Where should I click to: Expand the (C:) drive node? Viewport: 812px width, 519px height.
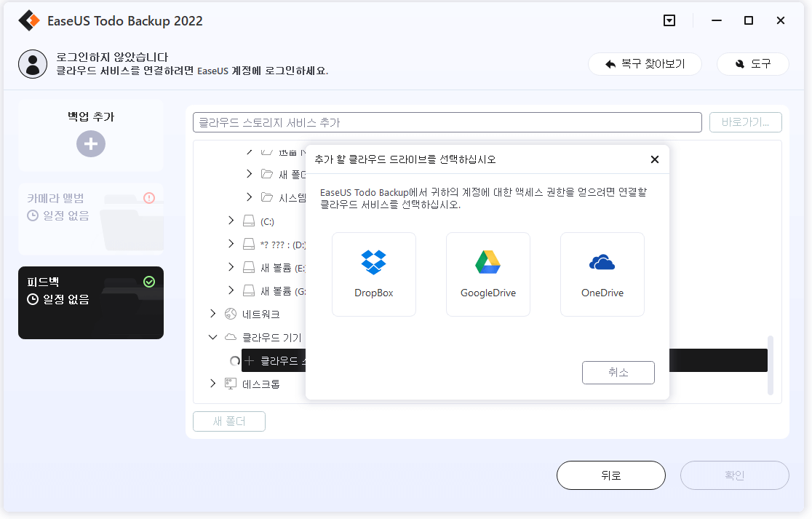tap(231, 221)
